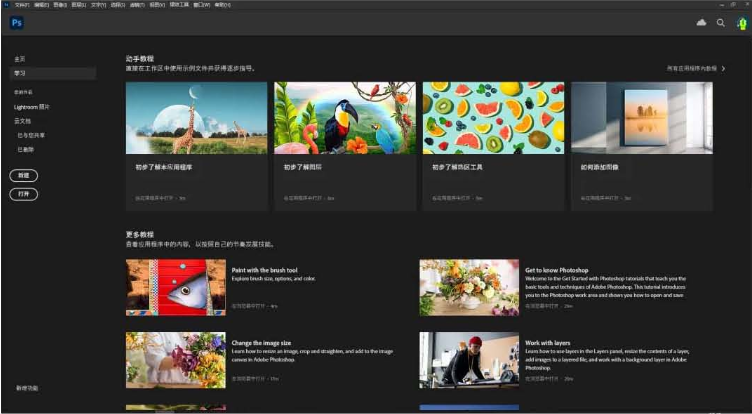752x414 pixels.
Task: Open the user account avatar
Action: coord(741,23)
